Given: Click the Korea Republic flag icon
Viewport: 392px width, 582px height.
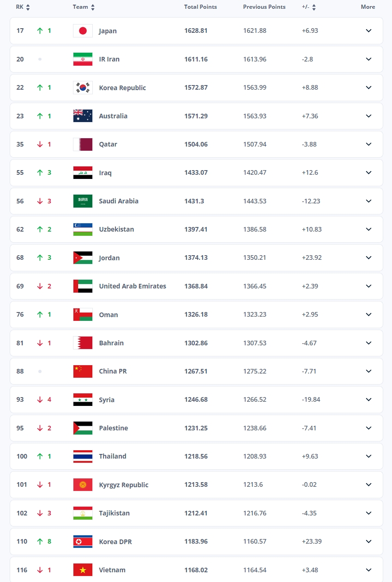Looking at the screenshot, I should [x=83, y=87].
